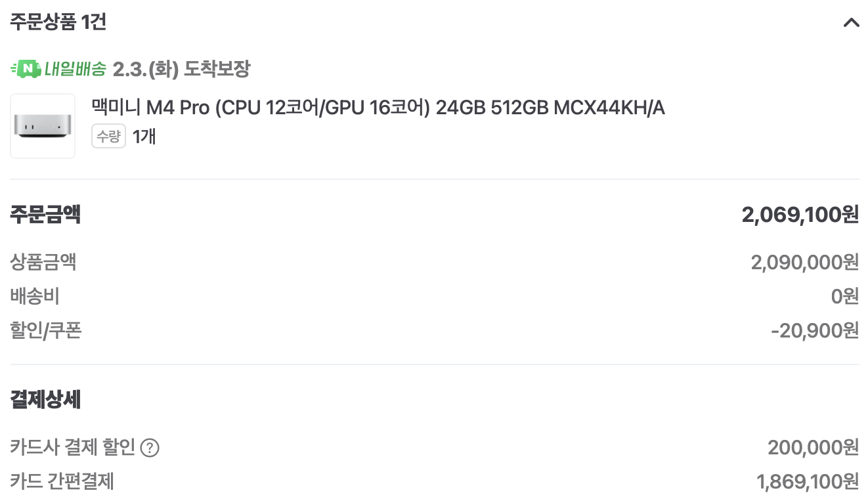
Task: Click the 2,069,100원 order total
Action: [x=800, y=215]
